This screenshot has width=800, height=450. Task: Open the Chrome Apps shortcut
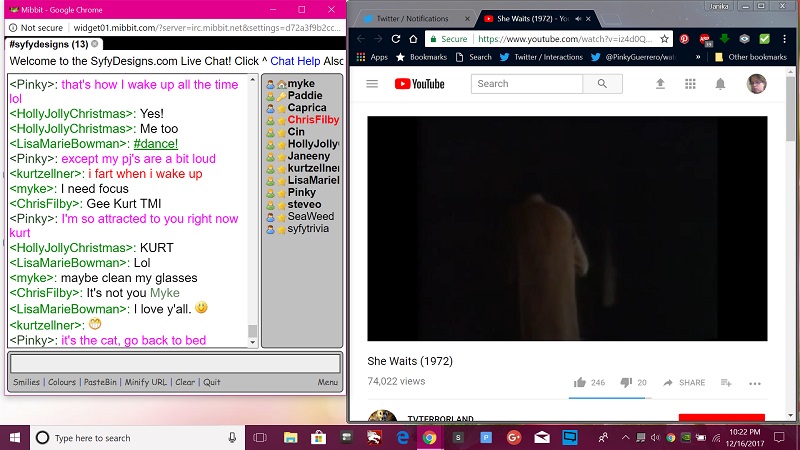372,57
